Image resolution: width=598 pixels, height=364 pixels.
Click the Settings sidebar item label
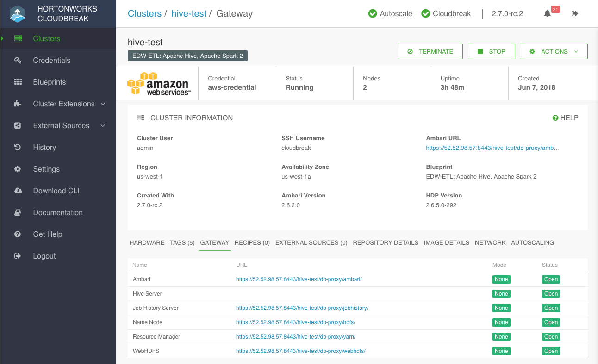pyautogui.click(x=46, y=169)
